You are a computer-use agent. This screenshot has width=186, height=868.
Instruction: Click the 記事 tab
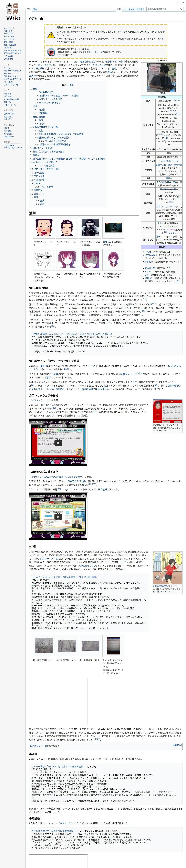(29, 9)
